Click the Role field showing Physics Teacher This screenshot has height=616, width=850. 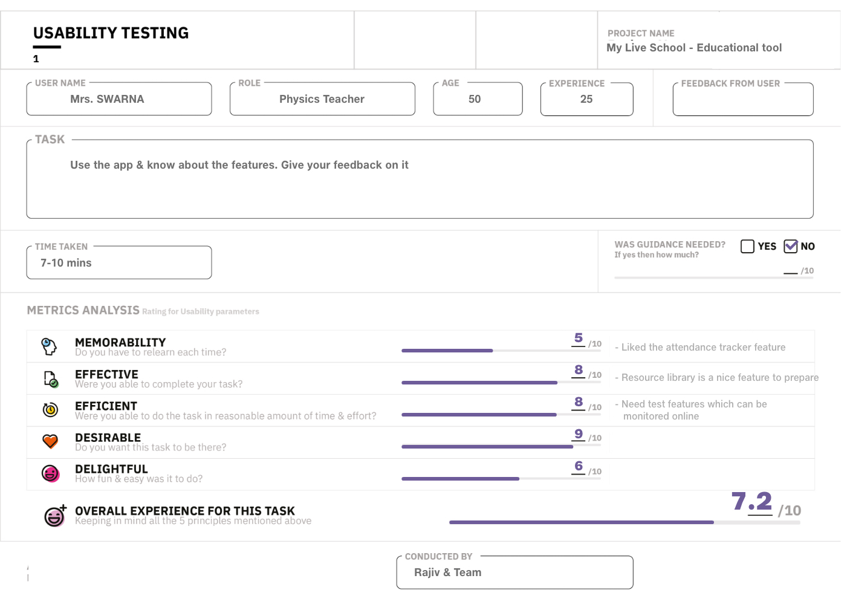pyautogui.click(x=322, y=99)
